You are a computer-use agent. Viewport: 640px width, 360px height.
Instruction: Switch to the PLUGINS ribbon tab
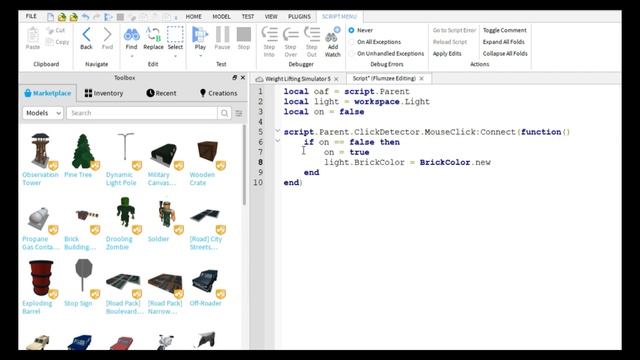coord(299,17)
